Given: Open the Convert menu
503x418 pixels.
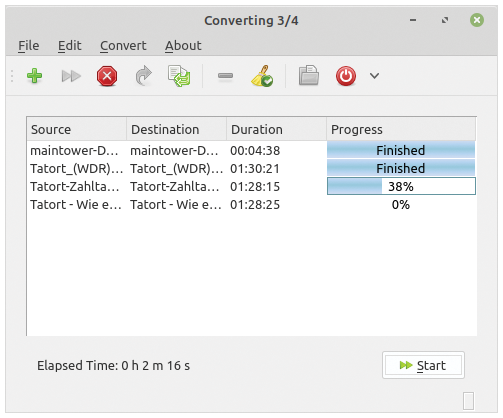Looking at the screenshot, I should pyautogui.click(x=123, y=45).
